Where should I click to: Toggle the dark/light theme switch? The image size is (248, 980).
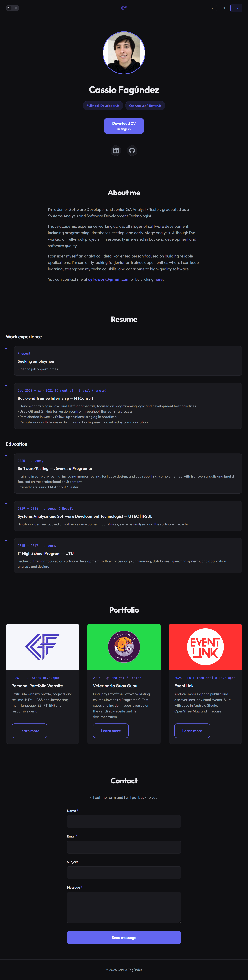[12, 8]
